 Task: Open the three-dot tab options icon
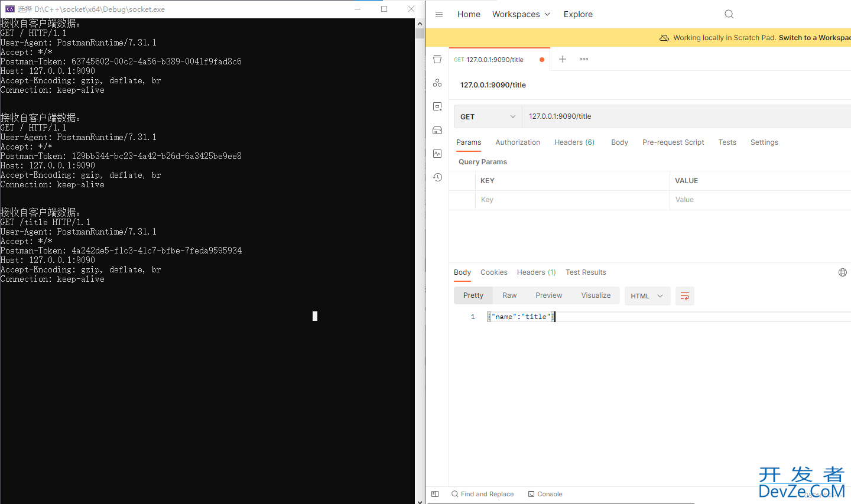click(x=584, y=59)
